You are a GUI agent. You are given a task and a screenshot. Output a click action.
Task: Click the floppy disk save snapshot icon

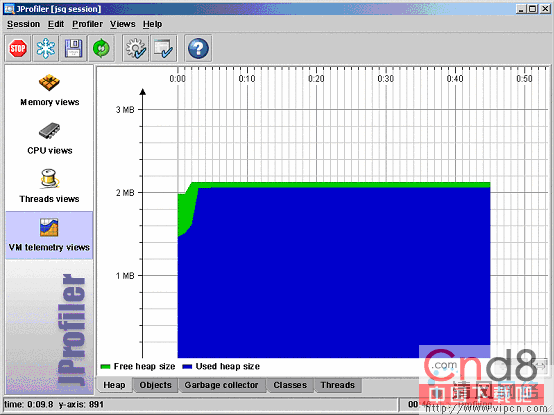click(x=73, y=48)
